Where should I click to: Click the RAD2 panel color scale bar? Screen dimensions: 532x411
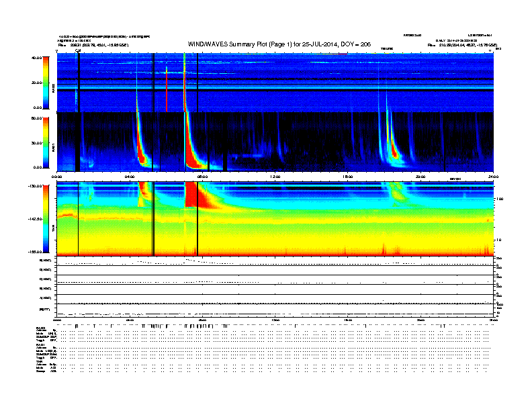(x=46, y=83)
